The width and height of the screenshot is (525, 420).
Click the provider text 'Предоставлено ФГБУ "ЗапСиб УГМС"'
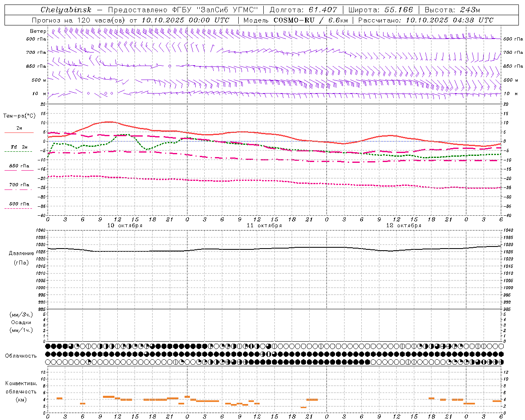pyautogui.click(x=183, y=10)
